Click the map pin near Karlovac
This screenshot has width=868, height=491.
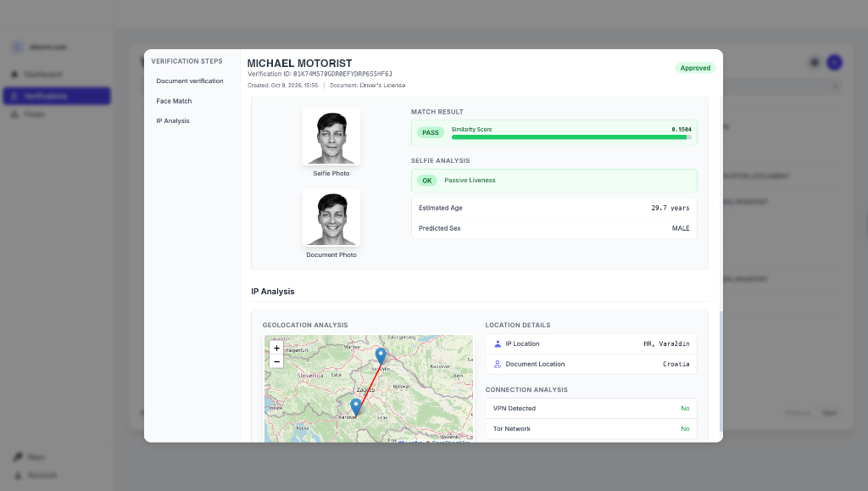click(356, 407)
